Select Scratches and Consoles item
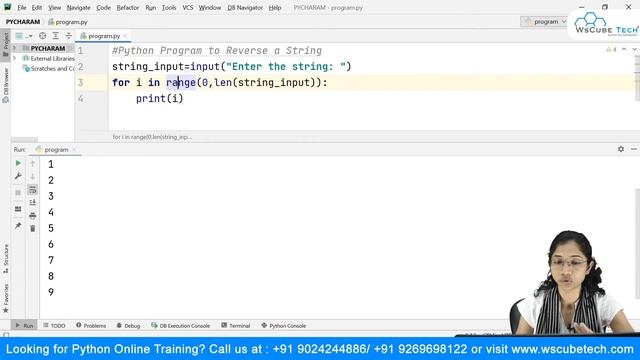The image size is (640, 360). (x=49, y=69)
